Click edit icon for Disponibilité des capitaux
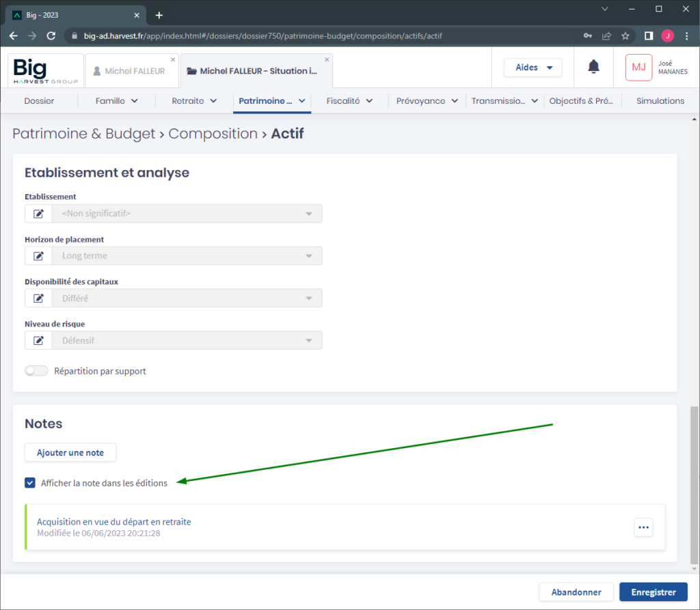The width and height of the screenshot is (700, 610). click(39, 299)
